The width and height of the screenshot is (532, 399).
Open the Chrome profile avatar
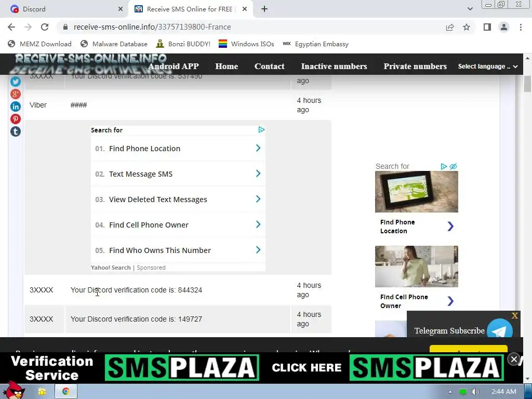point(504,27)
